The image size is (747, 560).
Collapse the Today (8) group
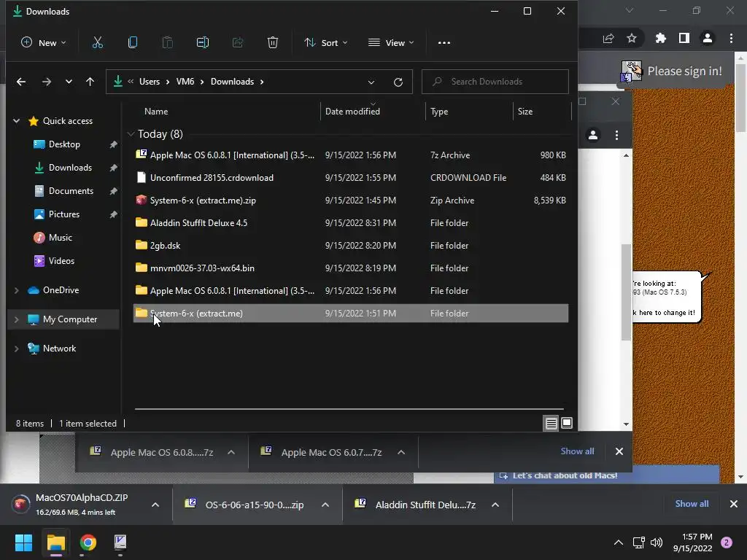pos(131,134)
